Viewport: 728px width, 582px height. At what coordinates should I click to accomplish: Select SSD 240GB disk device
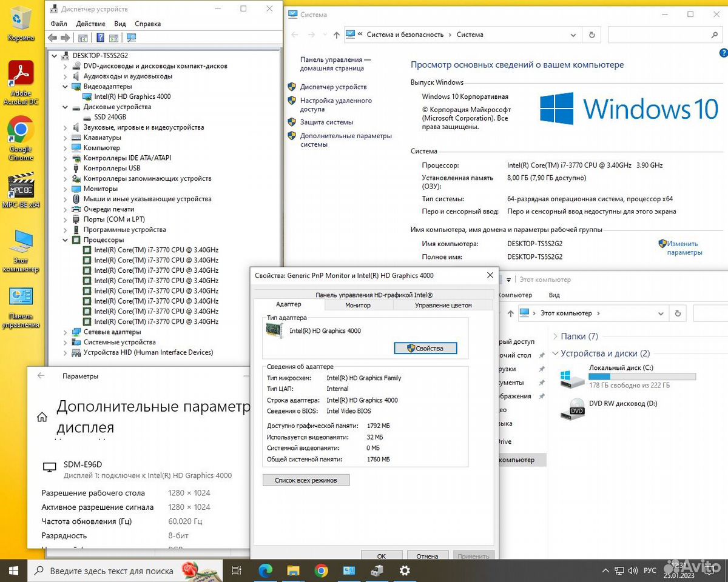click(x=110, y=117)
